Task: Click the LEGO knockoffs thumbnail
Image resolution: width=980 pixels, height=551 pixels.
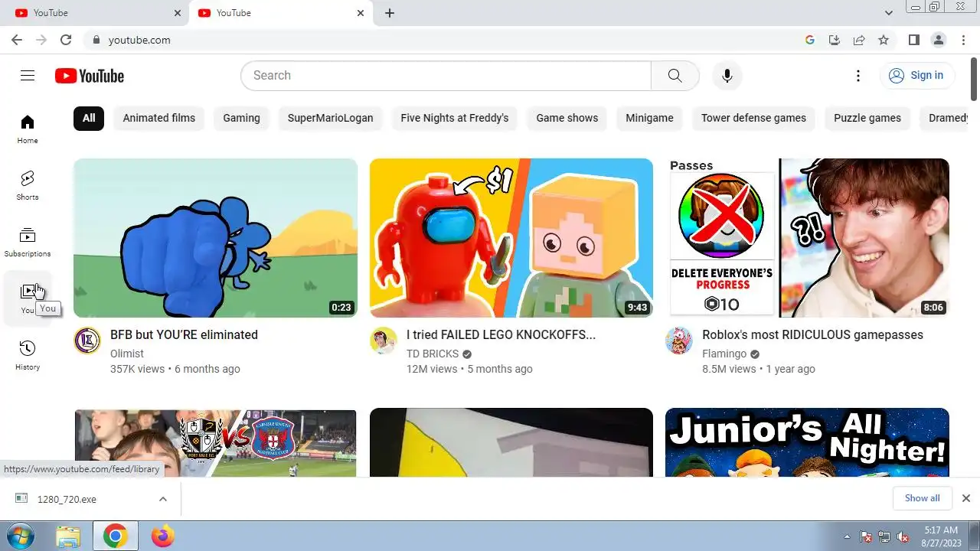Action: click(511, 238)
